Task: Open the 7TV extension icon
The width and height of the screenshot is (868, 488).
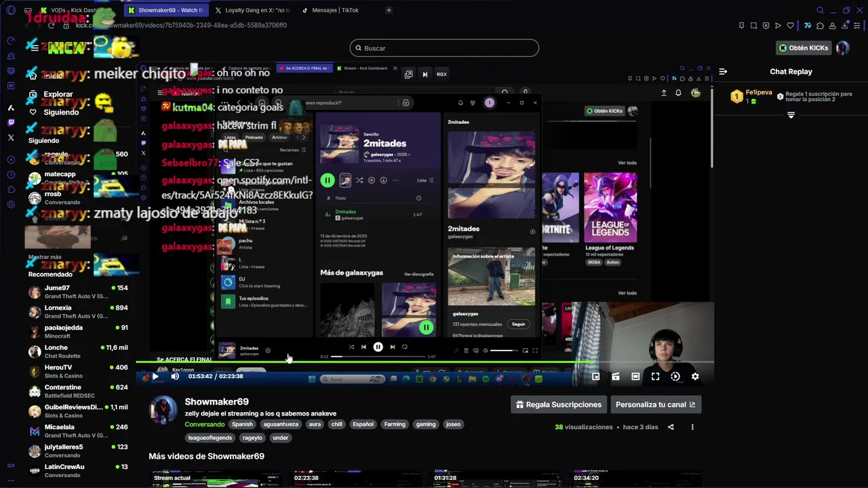Action: tap(808, 26)
